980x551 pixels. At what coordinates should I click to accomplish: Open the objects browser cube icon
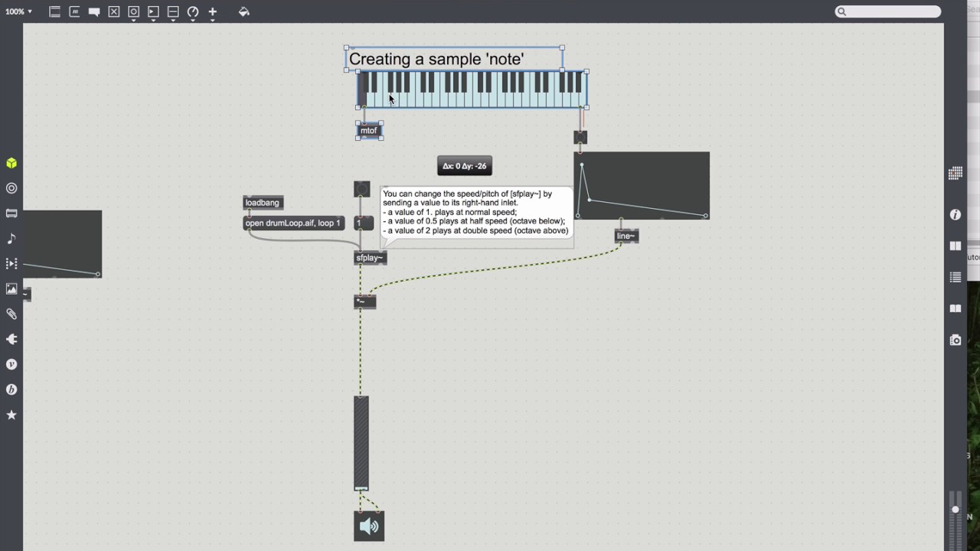click(x=11, y=163)
